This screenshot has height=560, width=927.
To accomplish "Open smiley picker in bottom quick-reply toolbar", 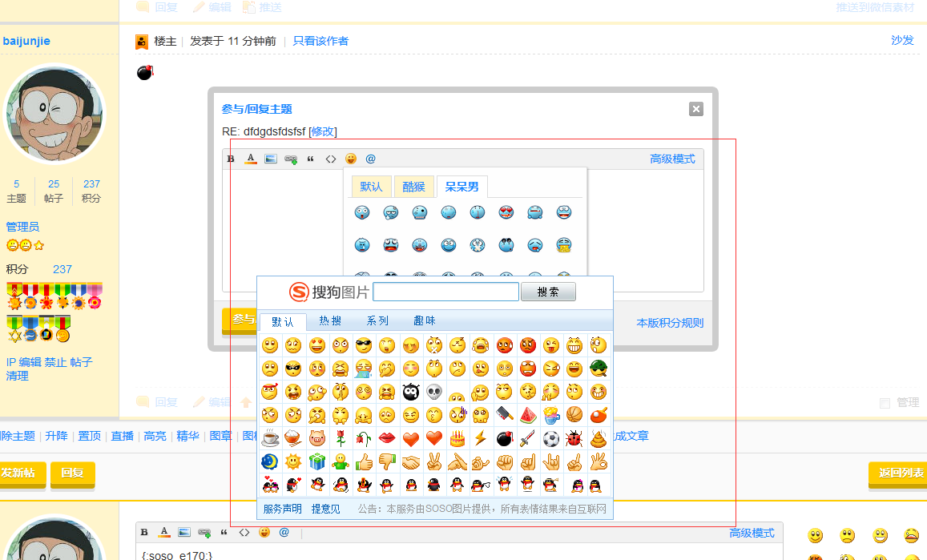I will click(x=264, y=532).
